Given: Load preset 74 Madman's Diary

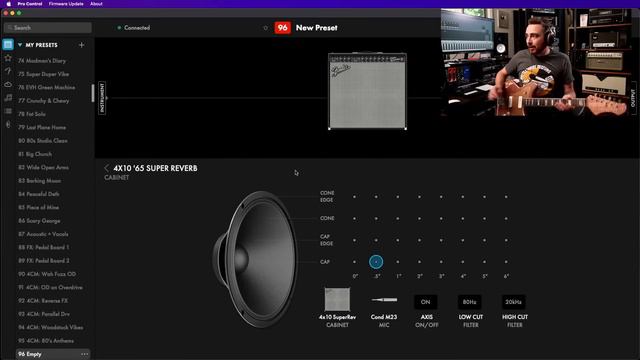Looking at the screenshot, I should 42,60.
